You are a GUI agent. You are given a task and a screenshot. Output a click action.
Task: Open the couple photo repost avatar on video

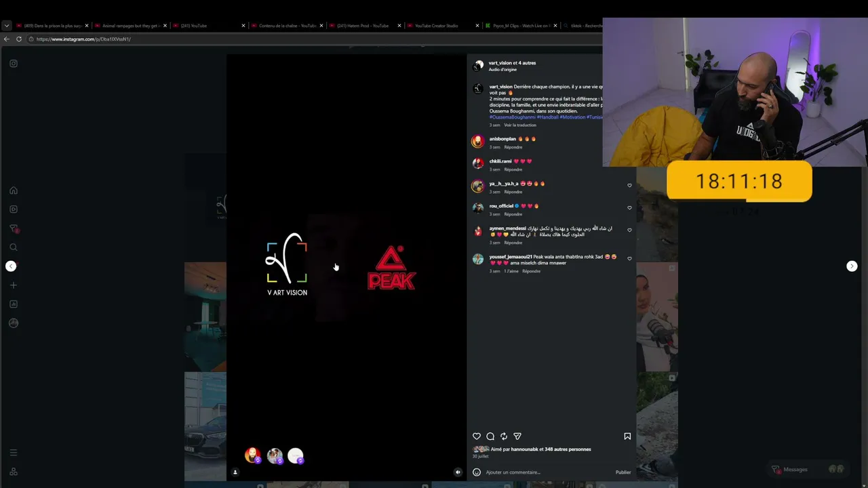pyautogui.click(x=275, y=456)
